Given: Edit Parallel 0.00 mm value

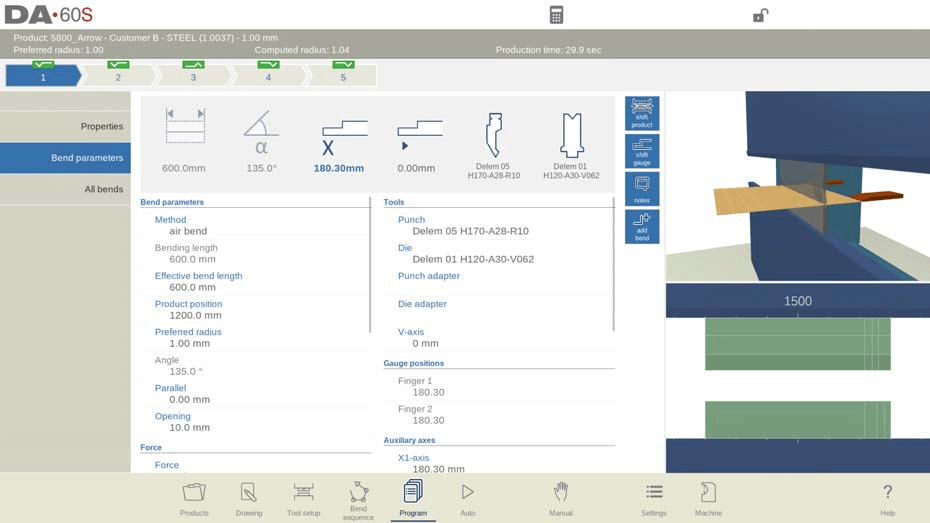Looking at the screenshot, I should coord(256,394).
